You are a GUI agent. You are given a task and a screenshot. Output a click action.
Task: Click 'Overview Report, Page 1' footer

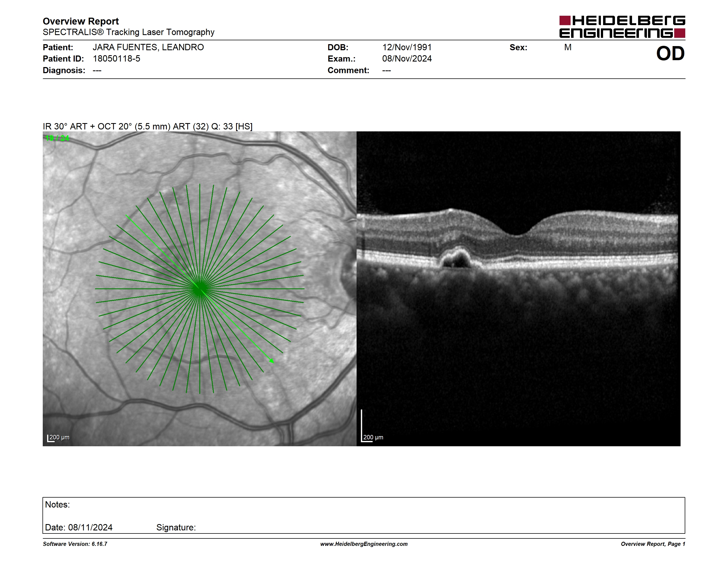[x=653, y=544]
